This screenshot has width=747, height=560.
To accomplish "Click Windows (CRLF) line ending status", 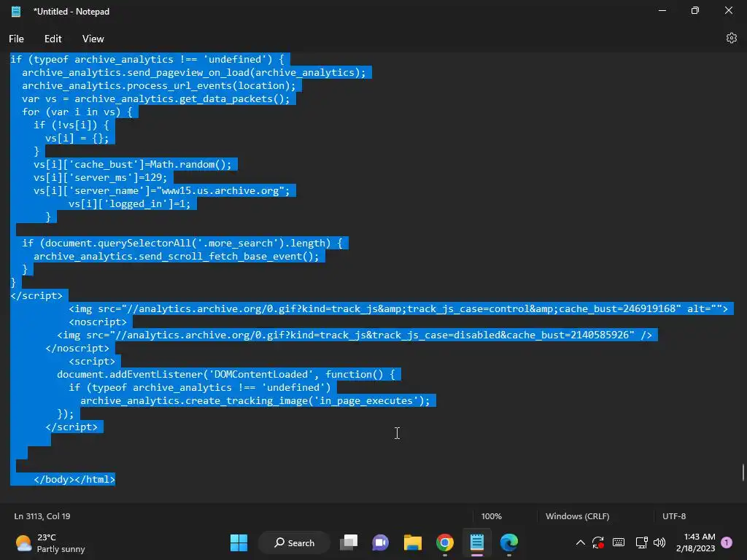I will (578, 516).
